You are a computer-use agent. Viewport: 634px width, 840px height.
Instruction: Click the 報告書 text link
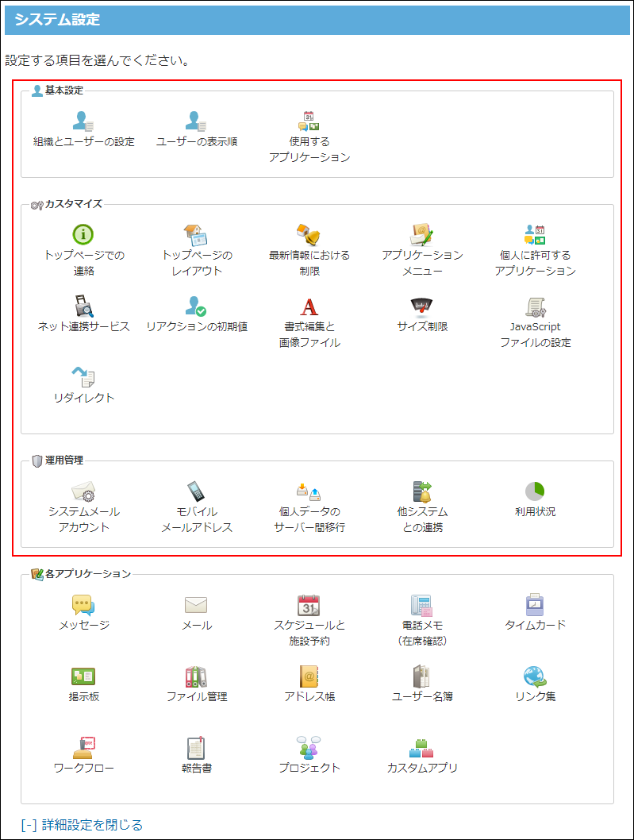[x=197, y=769]
